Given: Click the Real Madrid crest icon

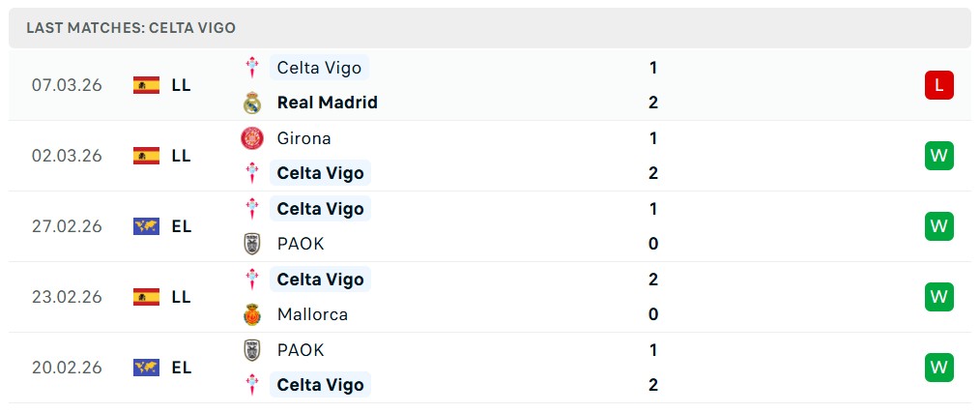Looking at the screenshot, I should [252, 103].
